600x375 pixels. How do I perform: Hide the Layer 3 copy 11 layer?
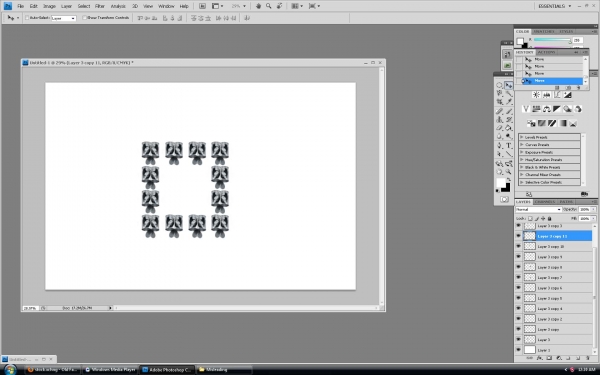coord(518,236)
